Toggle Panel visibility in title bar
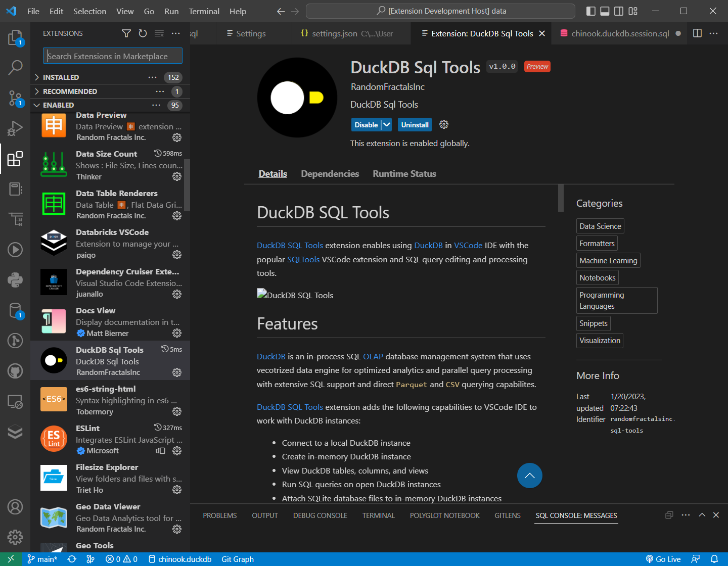Screen dimensions: 728x566 pyautogui.click(x=605, y=11)
